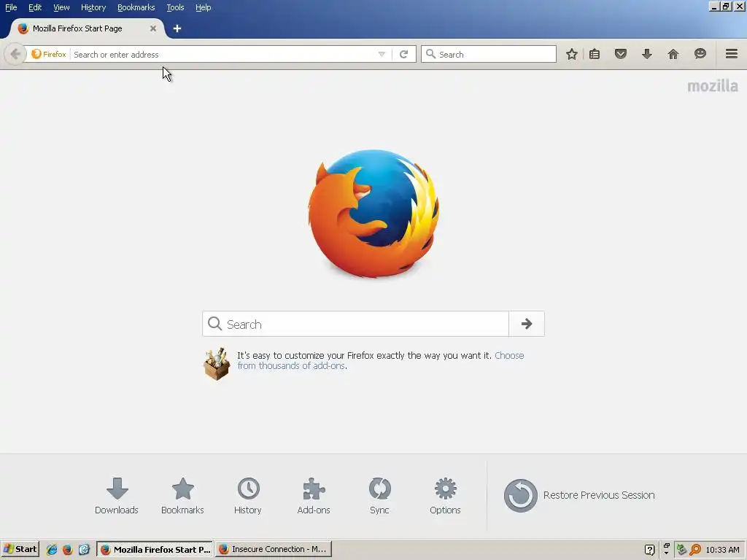
Task: Click the large center Search field
Action: [355, 324]
